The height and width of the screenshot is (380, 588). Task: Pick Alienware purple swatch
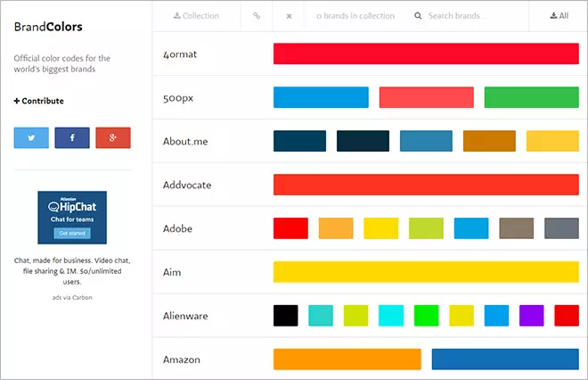click(531, 316)
